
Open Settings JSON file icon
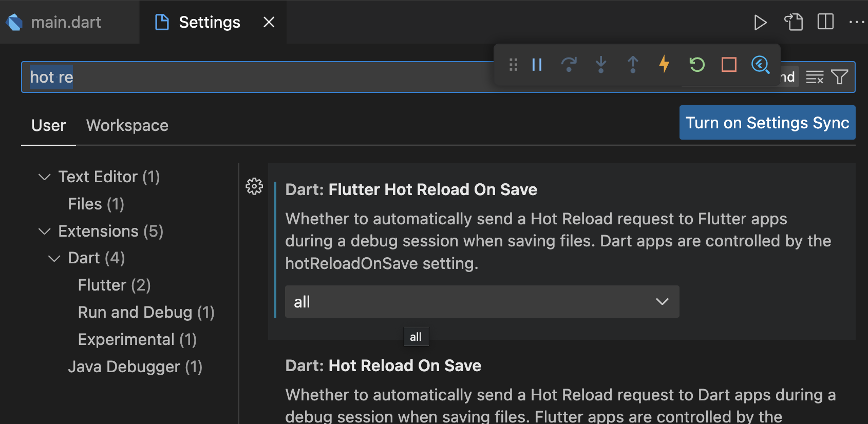point(794,22)
